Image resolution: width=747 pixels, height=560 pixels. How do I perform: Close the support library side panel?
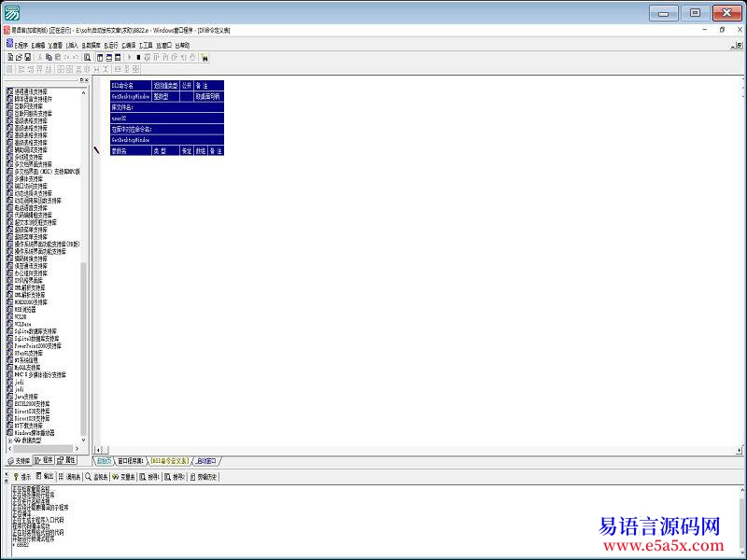click(x=87, y=80)
